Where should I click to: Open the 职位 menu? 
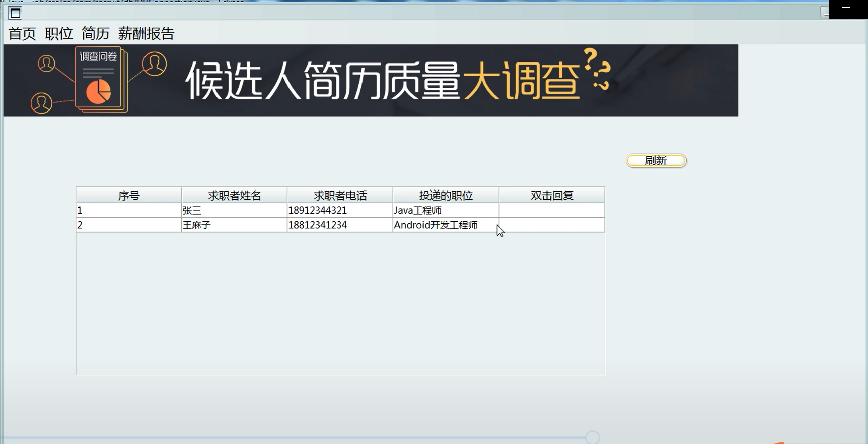59,34
